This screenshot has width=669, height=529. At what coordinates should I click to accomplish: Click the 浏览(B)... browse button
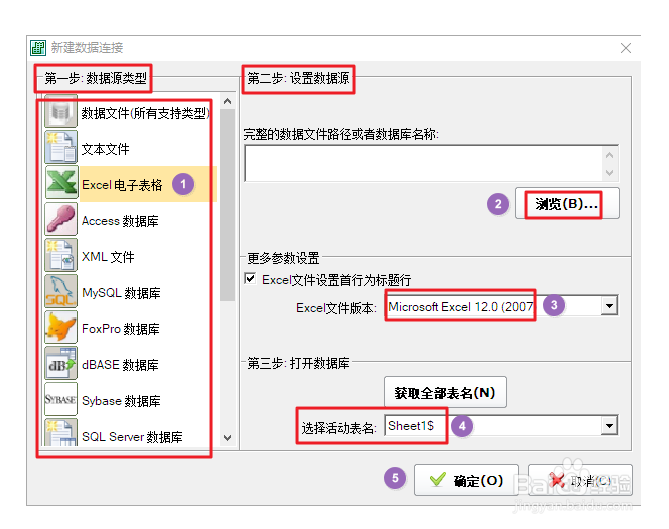point(567,203)
